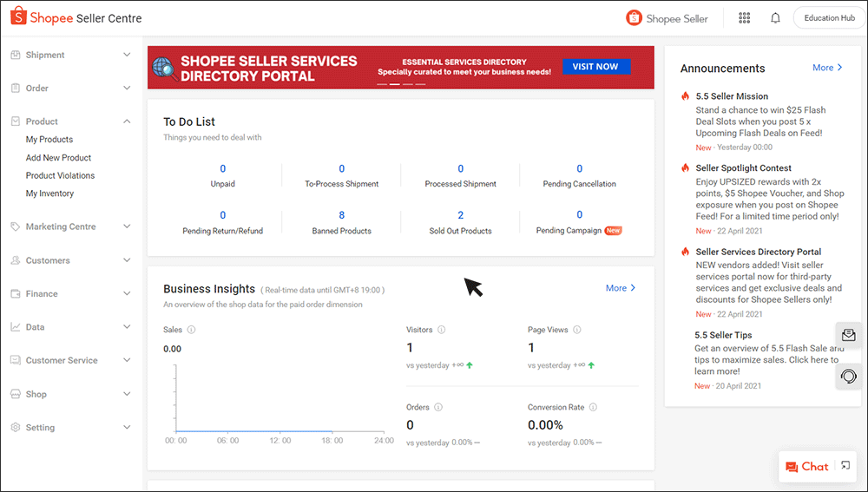The width and height of the screenshot is (868, 492).
Task: Open the Sold Out Products count
Action: (x=461, y=215)
